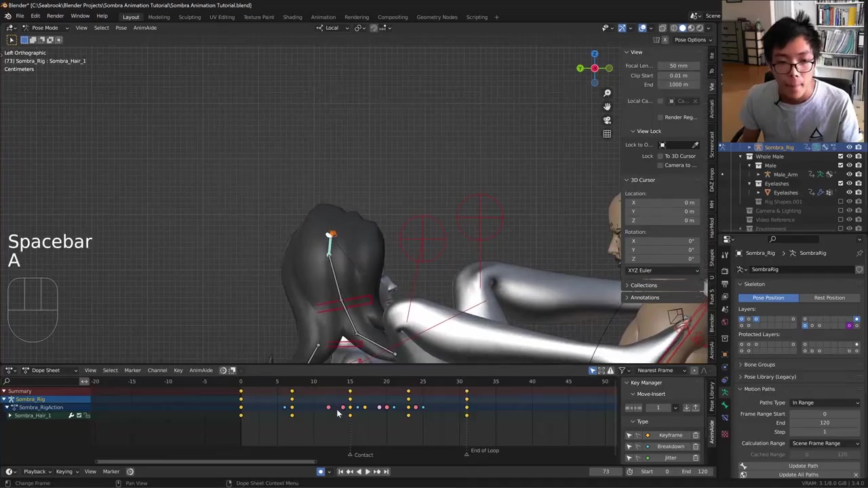Delete Keyframe type with trash icon
868x488 pixels.
pyautogui.click(x=695, y=435)
